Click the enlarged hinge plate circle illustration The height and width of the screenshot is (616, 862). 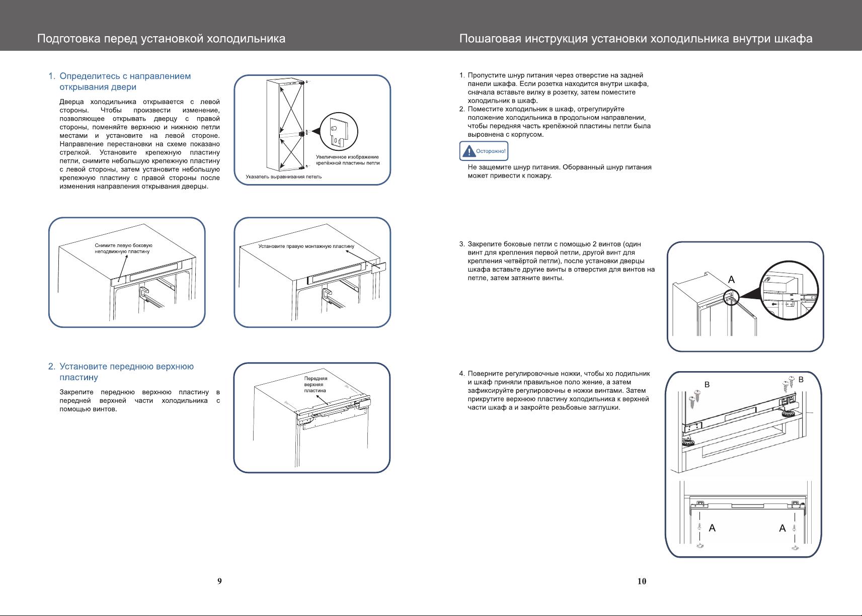coord(339,131)
